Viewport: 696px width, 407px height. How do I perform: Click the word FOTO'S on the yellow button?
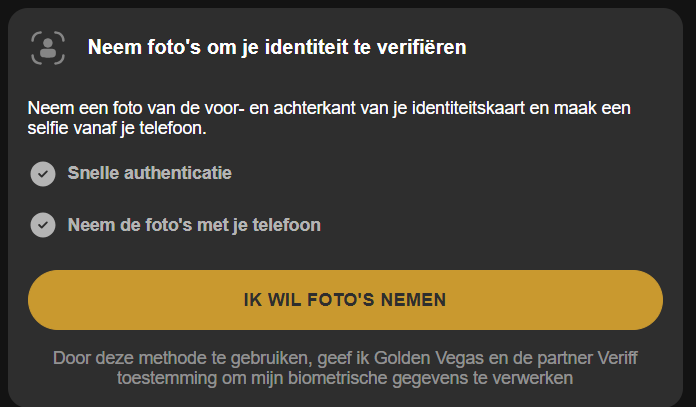click(341, 300)
